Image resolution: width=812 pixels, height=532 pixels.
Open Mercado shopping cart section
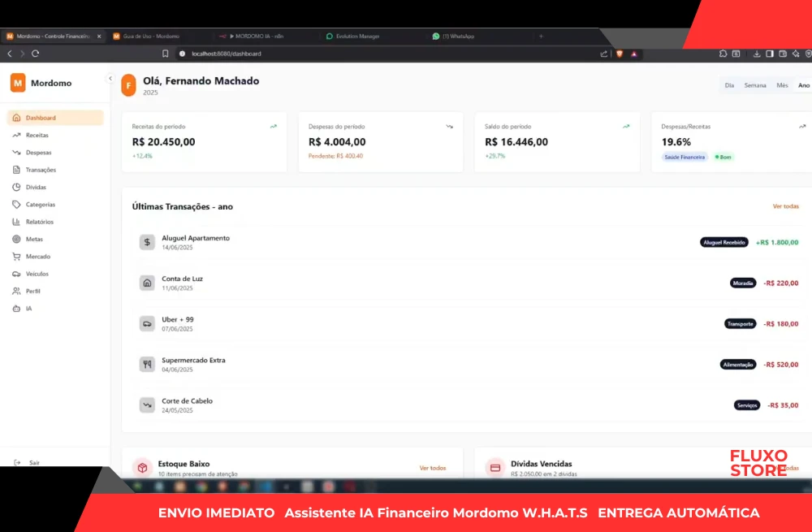coord(17,257)
